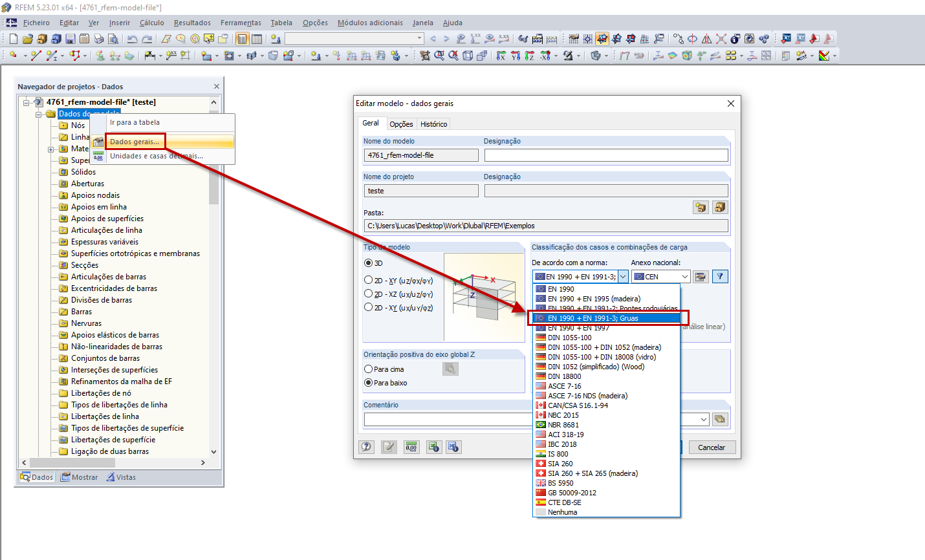The width and height of the screenshot is (925, 560).
Task: Switch to the Opções tab in dialog
Action: pos(401,124)
